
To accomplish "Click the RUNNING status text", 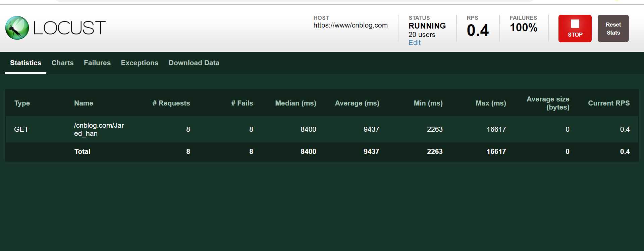I will (427, 26).
